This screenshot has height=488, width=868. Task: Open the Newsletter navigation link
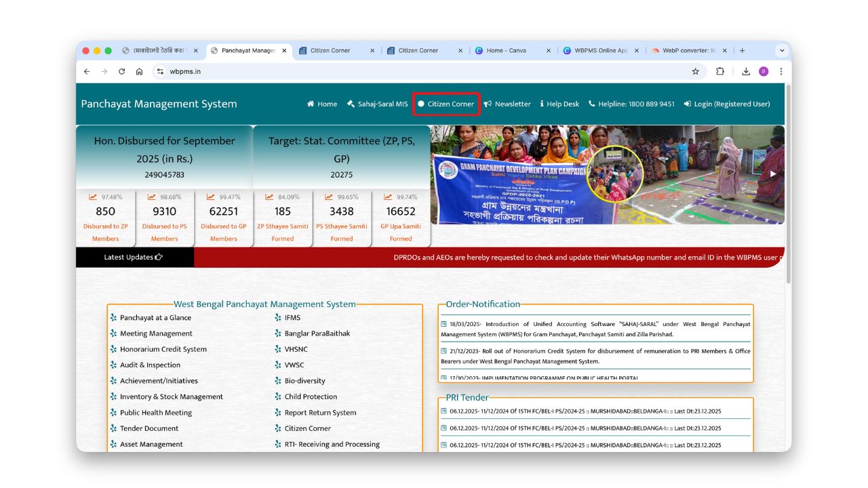(x=507, y=104)
